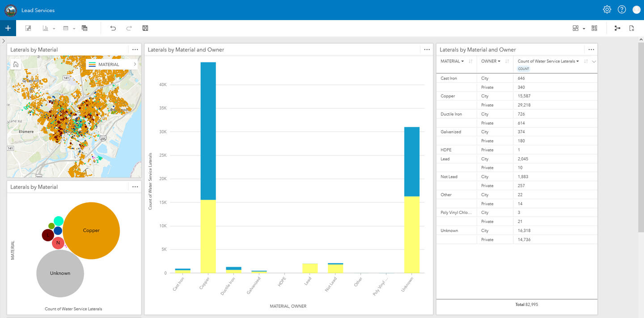This screenshot has width=644, height=318.
Task: Save the workbook with the disk icon
Action: pos(145,28)
